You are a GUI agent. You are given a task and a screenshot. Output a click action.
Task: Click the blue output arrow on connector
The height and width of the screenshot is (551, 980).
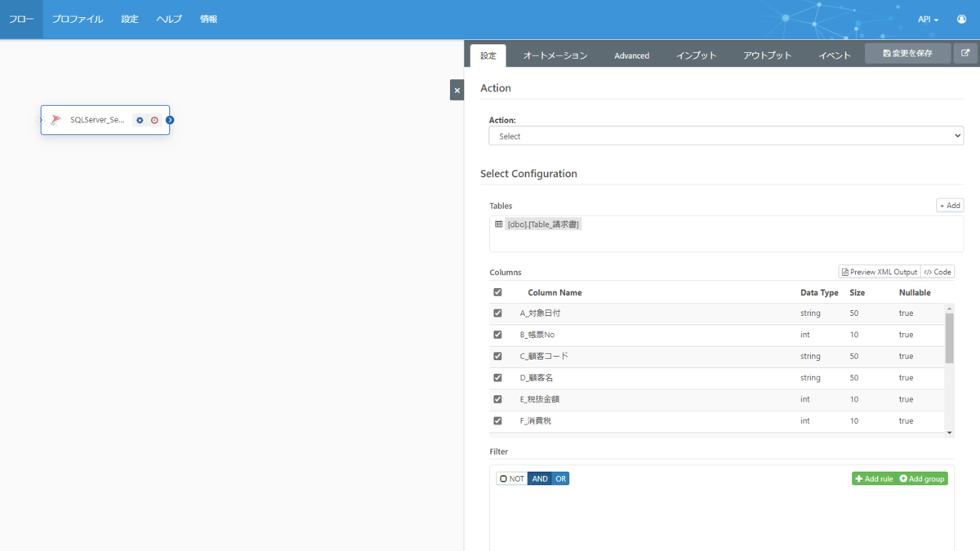click(170, 120)
